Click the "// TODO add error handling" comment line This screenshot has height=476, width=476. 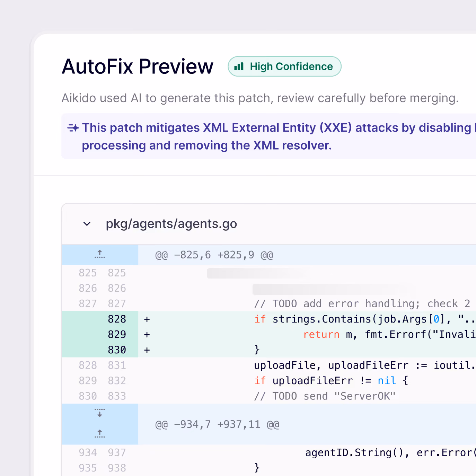pos(362,304)
